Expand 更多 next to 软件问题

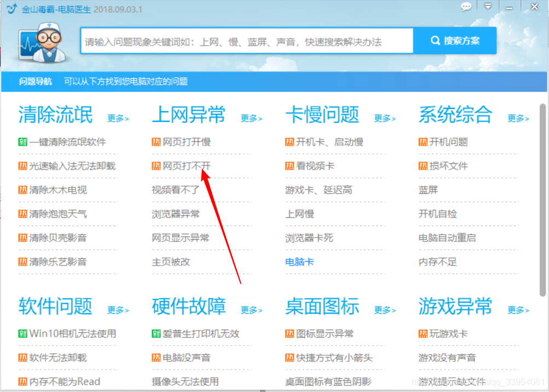(118, 310)
